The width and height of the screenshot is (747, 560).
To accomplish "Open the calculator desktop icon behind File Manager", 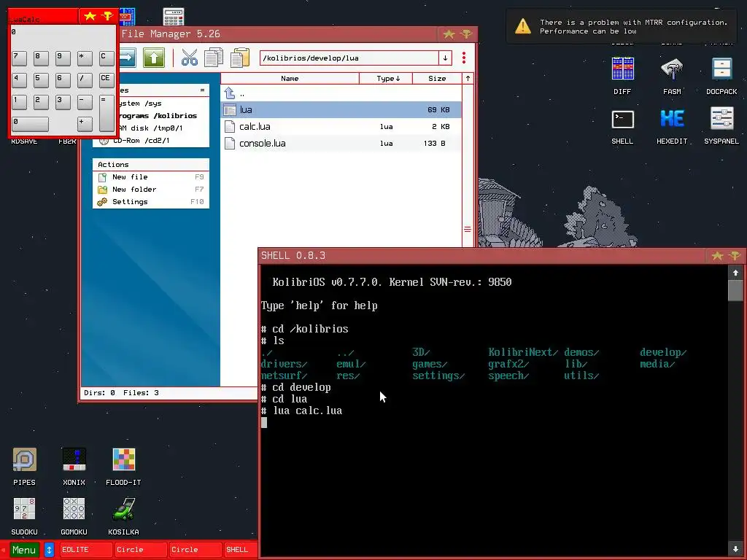I will (174, 17).
